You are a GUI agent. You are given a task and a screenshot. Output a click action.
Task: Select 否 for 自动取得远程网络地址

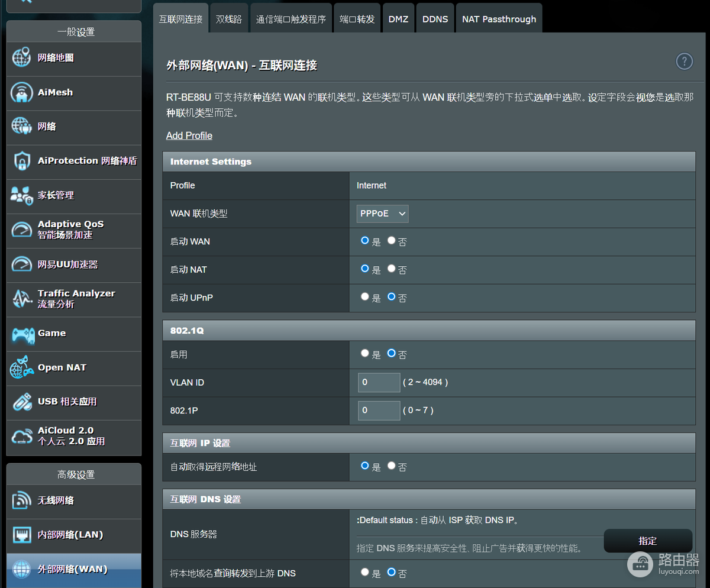click(x=391, y=466)
